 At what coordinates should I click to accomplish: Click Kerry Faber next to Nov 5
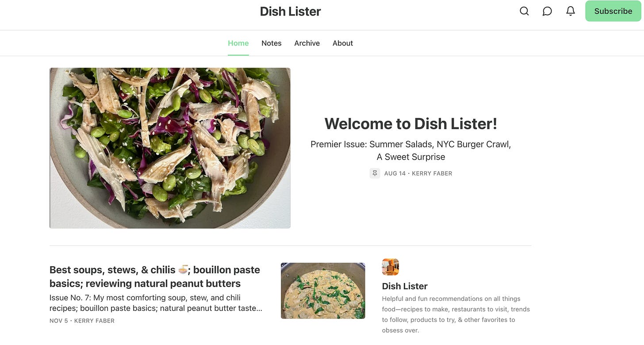(94, 321)
